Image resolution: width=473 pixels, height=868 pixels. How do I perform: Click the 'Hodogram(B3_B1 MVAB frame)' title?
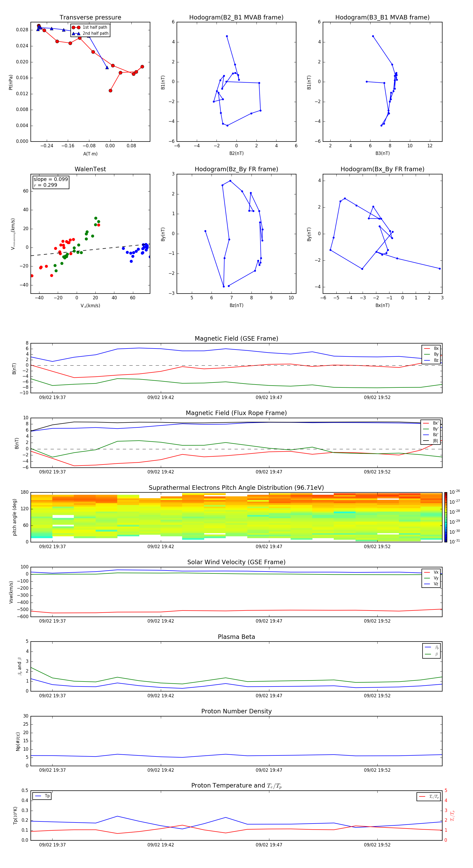382,18
